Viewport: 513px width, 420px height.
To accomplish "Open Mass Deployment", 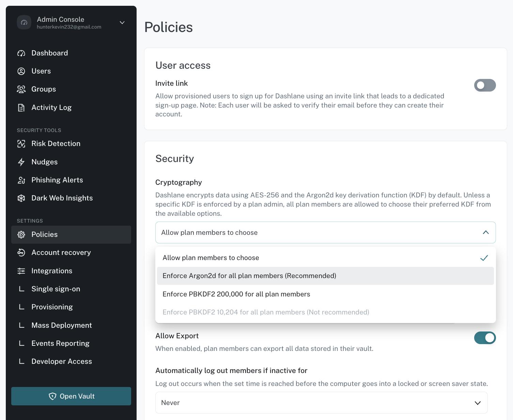I will [x=71, y=325].
